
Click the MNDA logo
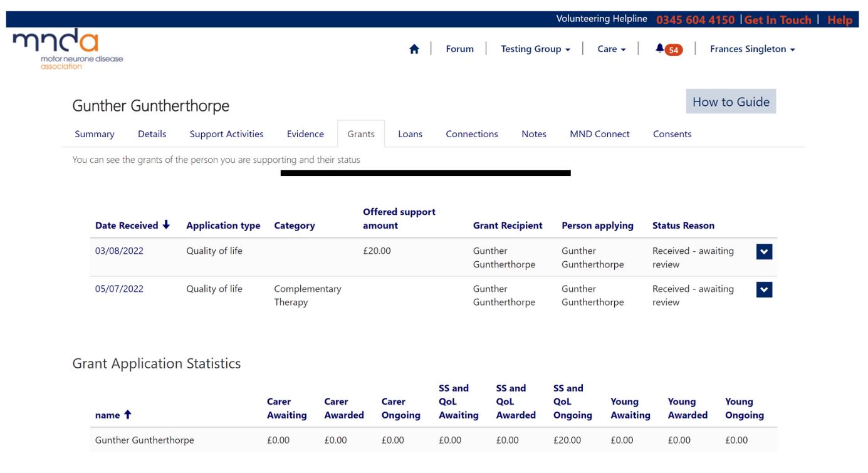point(68,49)
